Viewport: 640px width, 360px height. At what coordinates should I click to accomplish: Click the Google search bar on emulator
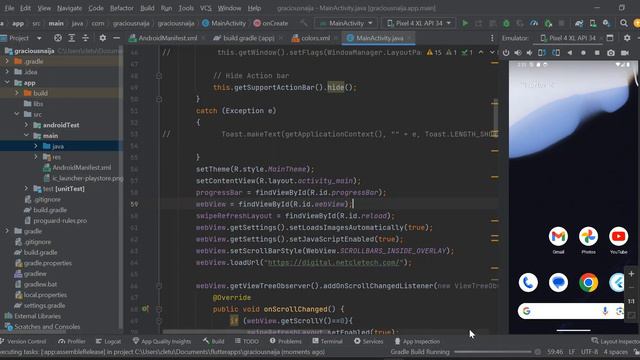pos(571,311)
